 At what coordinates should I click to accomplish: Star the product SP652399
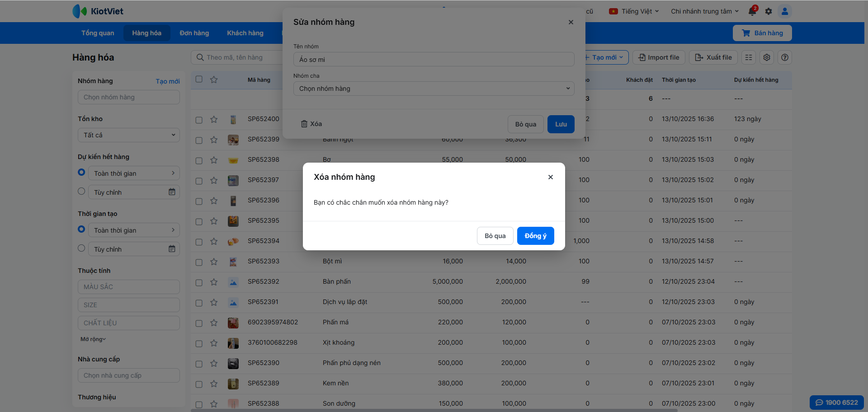(214, 140)
